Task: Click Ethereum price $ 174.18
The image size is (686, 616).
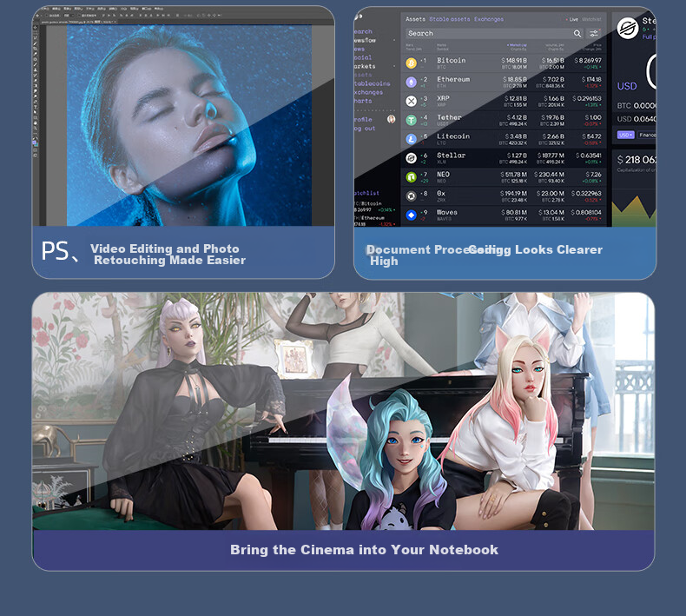Action: coord(591,79)
